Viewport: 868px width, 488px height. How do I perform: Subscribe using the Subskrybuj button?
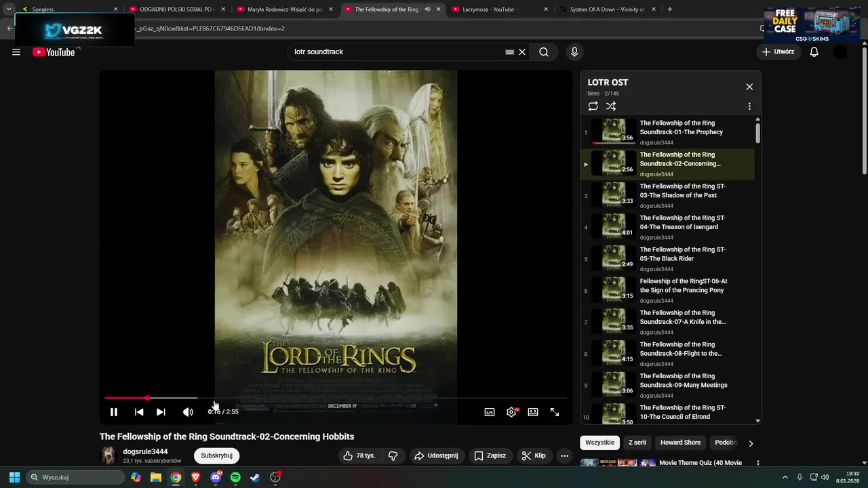pyautogui.click(x=216, y=455)
